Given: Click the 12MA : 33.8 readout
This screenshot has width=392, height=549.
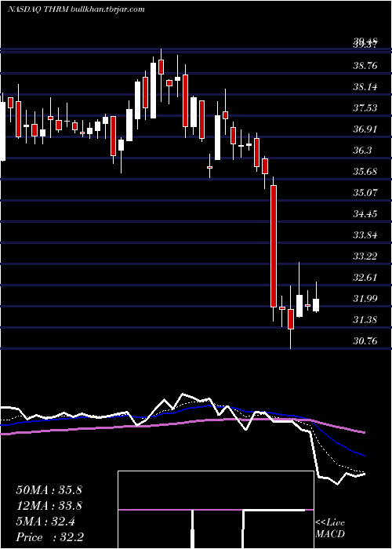Looking at the screenshot, I should point(49,506).
